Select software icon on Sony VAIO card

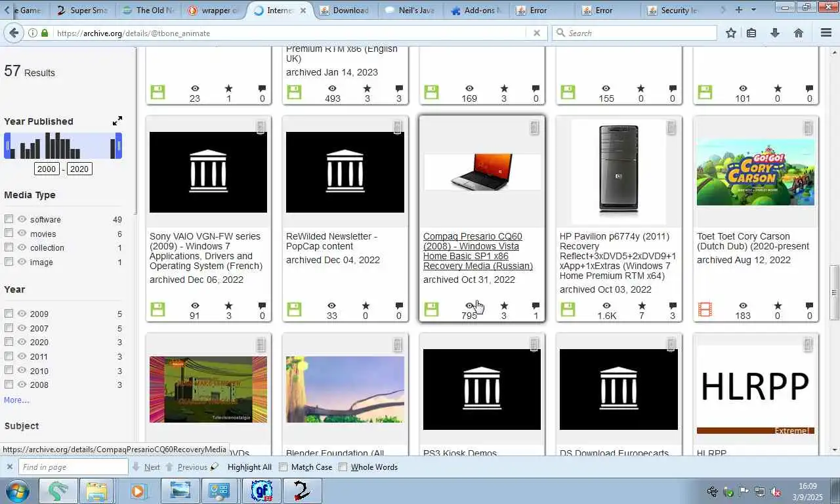click(157, 309)
